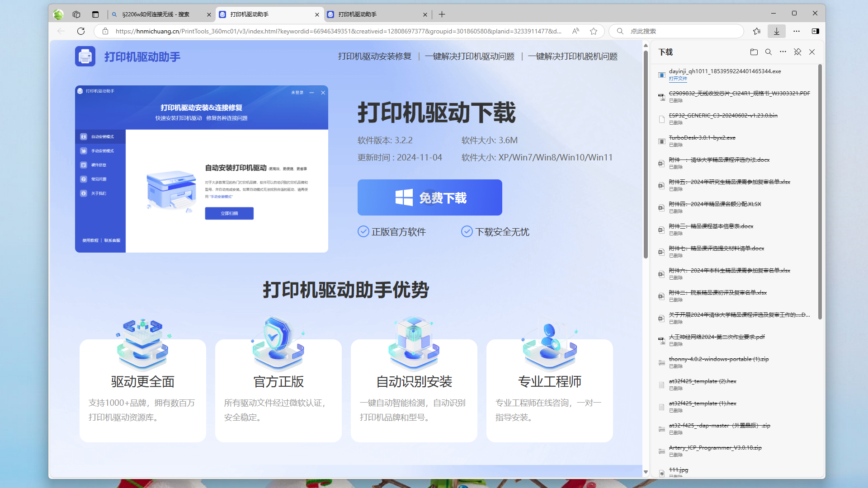The height and width of the screenshot is (488, 868).
Task: Open downloads folder icon in panel
Action: [754, 52]
